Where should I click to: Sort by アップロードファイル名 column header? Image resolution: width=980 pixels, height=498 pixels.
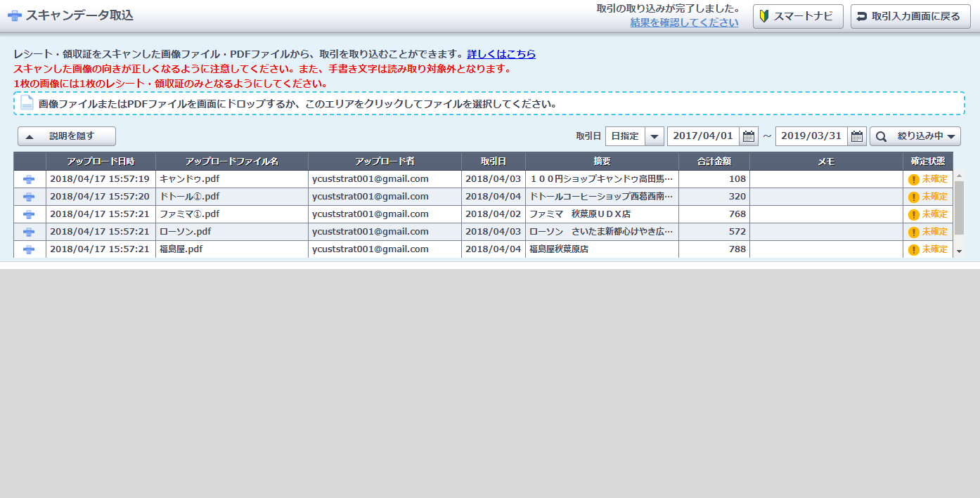coord(232,162)
